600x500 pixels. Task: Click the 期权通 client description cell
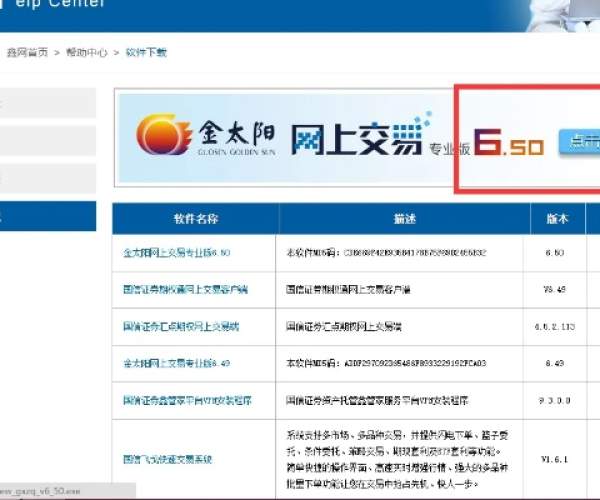tap(348, 290)
